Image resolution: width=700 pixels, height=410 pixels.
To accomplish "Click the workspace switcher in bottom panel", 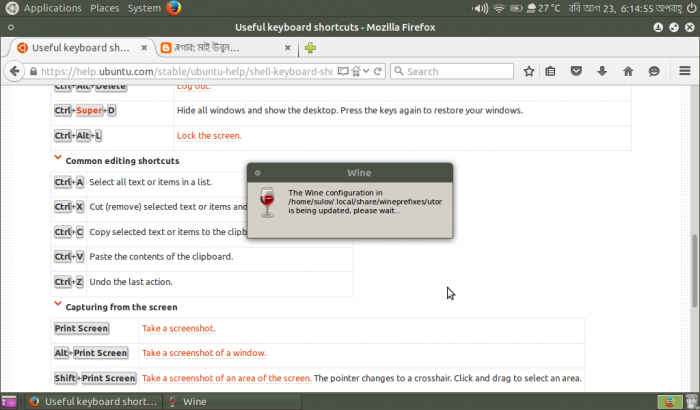I will [x=670, y=402].
